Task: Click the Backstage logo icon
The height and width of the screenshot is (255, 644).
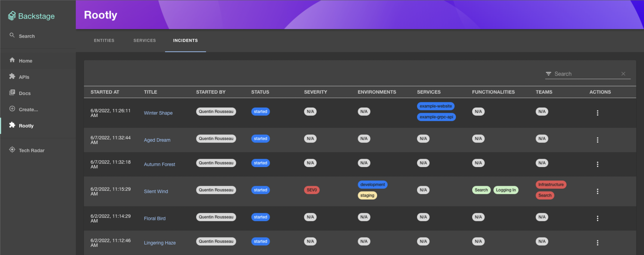Action: tap(12, 16)
